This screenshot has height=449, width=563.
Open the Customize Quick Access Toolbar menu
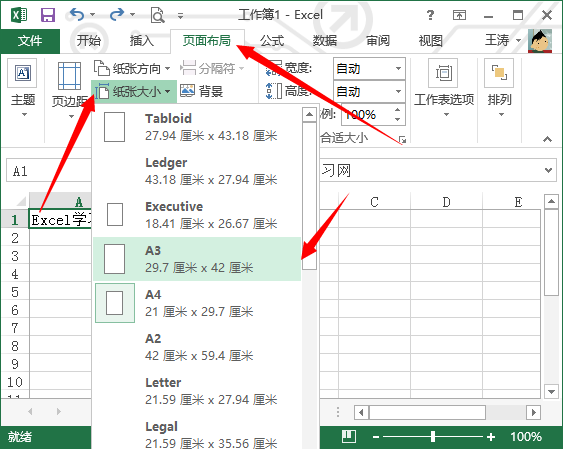(x=180, y=16)
